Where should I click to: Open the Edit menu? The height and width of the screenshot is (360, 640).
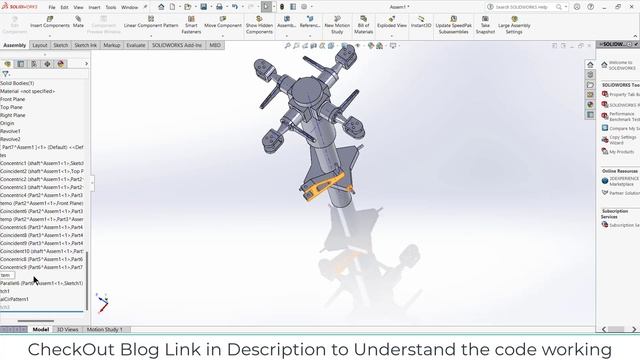pyautogui.click(x=64, y=7)
